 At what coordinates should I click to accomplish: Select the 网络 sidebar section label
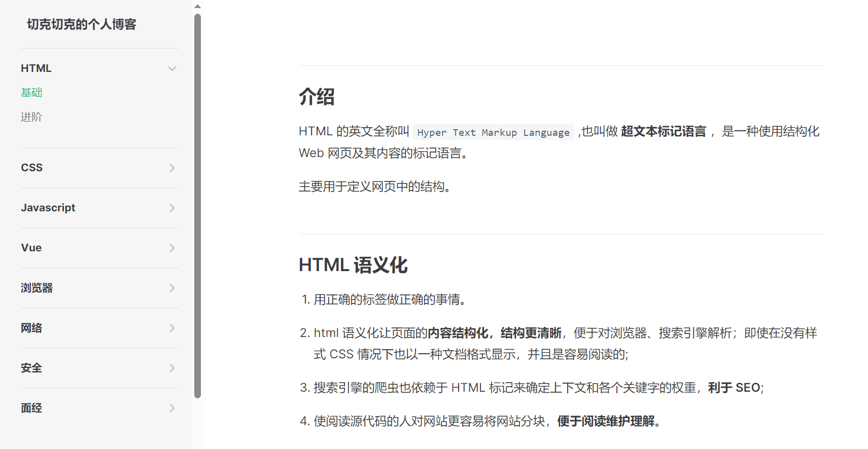tap(31, 328)
